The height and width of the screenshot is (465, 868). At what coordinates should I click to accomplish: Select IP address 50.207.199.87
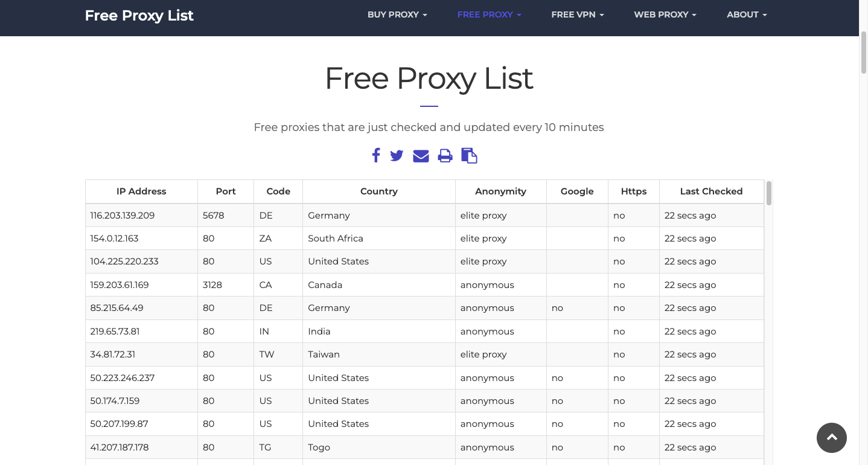pos(120,424)
